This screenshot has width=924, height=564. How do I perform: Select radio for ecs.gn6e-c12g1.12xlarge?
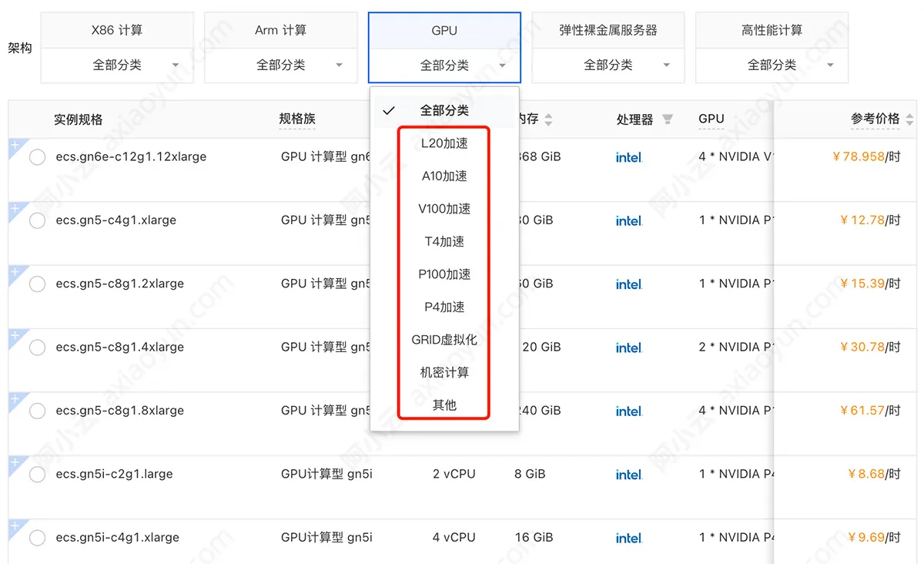(37, 157)
